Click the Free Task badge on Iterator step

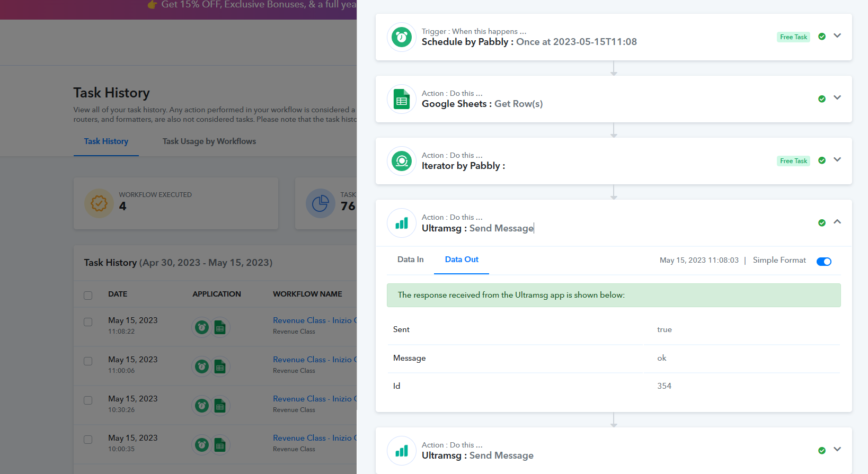click(793, 161)
